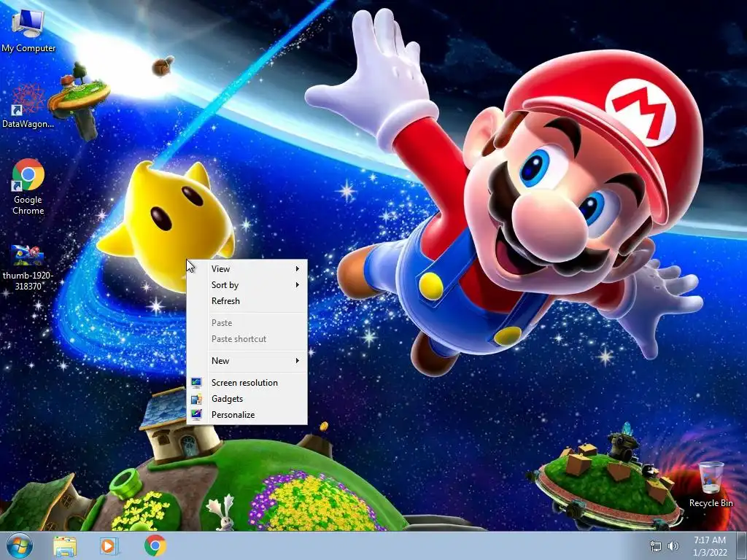Click the Personalize menu icon
This screenshot has height=560, width=747.
(x=196, y=415)
